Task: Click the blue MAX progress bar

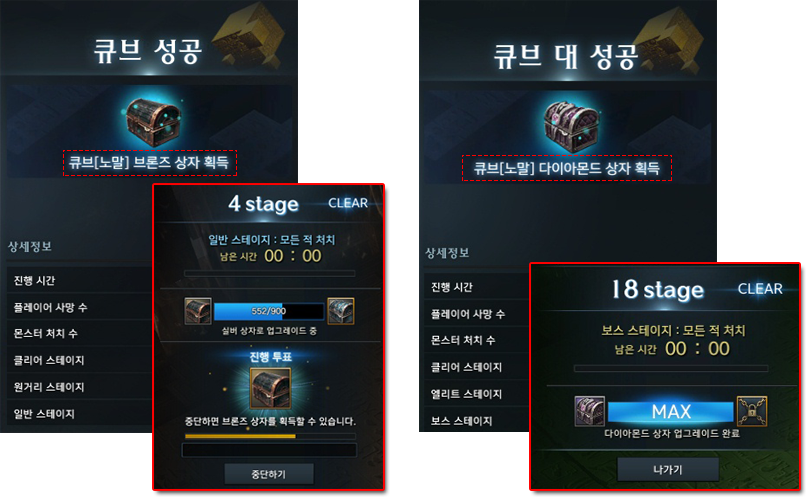Action: (x=670, y=411)
